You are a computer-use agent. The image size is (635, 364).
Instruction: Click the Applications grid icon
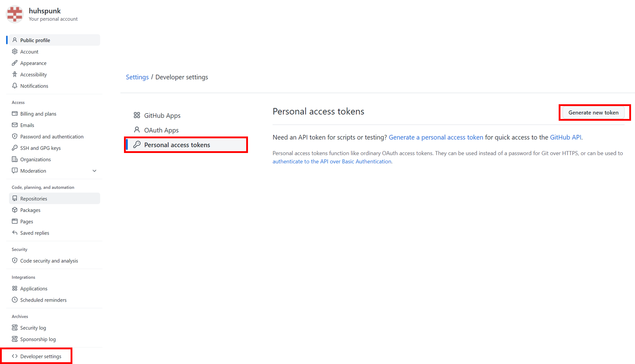tap(15, 288)
